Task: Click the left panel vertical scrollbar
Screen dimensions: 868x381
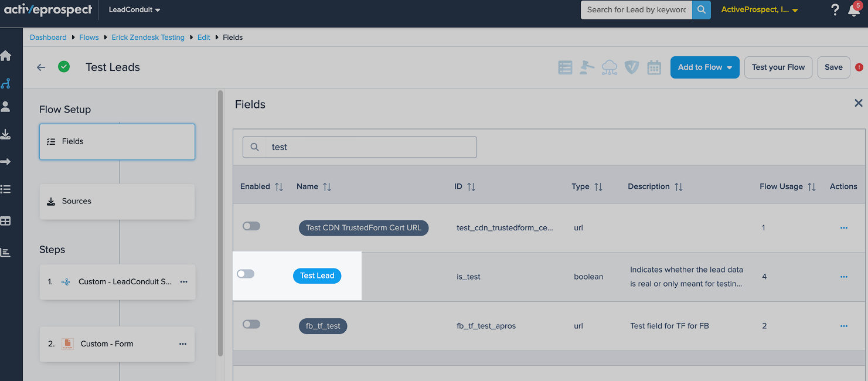Action: coord(220,223)
